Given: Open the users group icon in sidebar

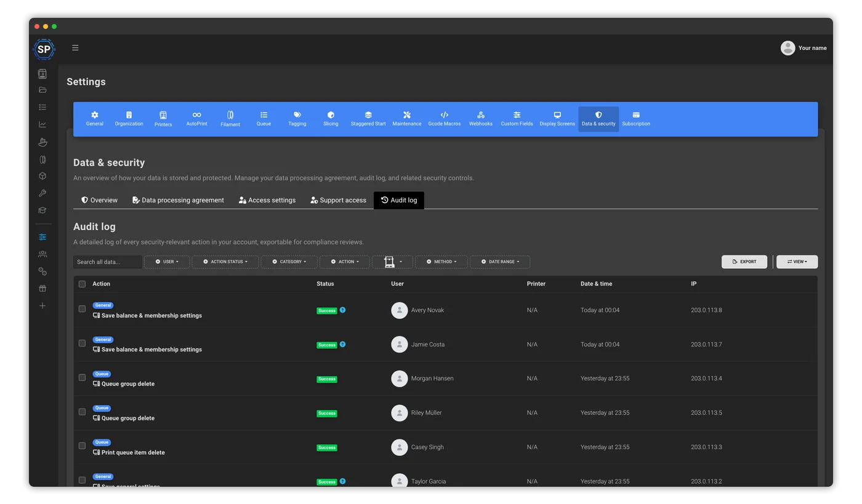Looking at the screenshot, I should point(42,254).
